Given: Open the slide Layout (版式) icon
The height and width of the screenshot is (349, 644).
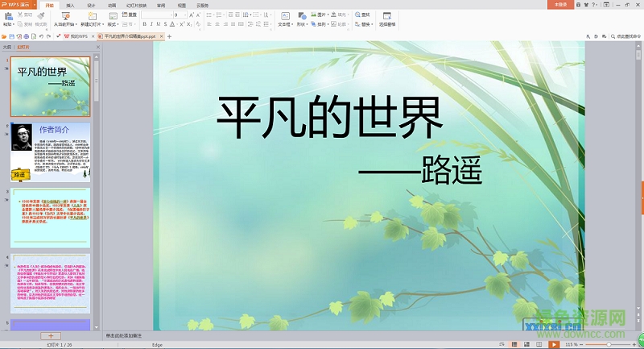Looking at the screenshot, I should [x=113, y=16].
